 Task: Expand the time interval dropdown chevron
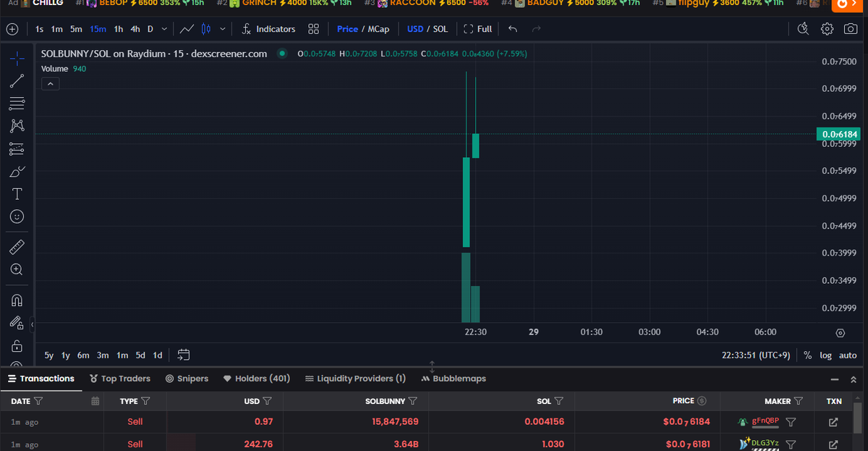coord(165,29)
